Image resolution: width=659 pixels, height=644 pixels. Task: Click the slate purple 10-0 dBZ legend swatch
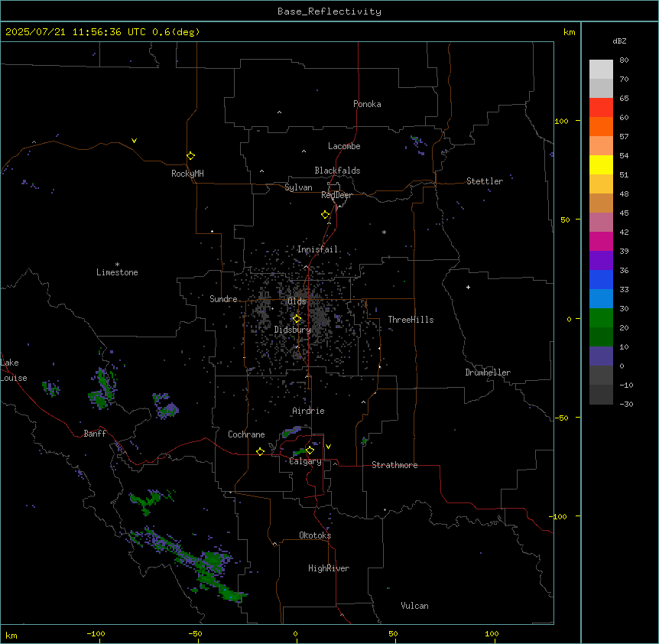tap(601, 356)
